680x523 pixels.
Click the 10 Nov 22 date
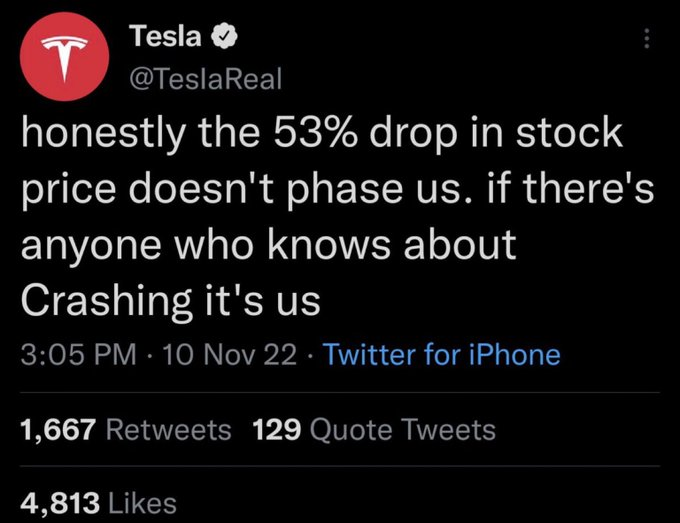click(x=230, y=355)
